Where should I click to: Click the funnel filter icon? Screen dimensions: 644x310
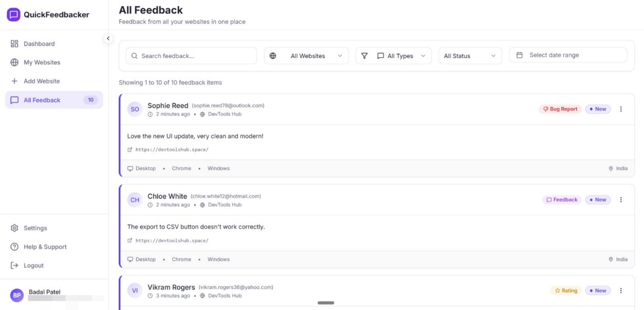pyautogui.click(x=364, y=56)
